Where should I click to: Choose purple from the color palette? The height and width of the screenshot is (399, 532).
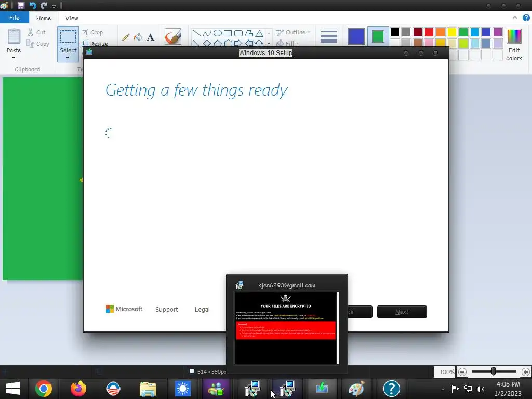(x=498, y=32)
